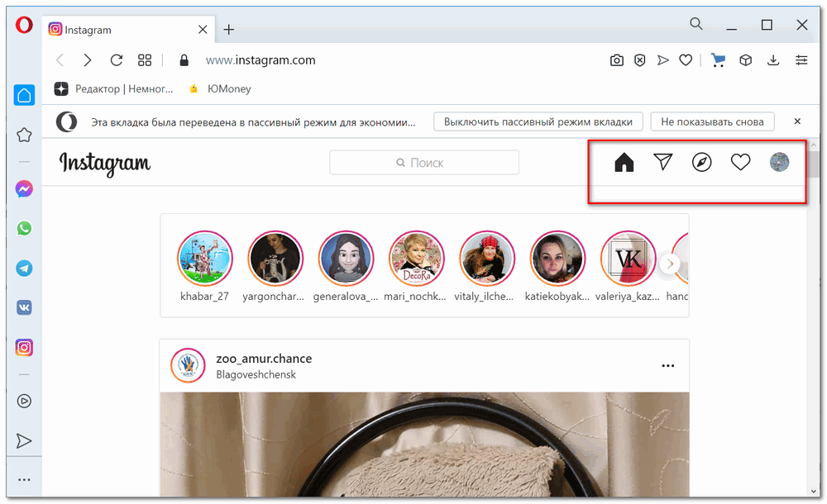Open Messenger in the Opera sidebar
This screenshot has width=827, height=504.
[24, 188]
